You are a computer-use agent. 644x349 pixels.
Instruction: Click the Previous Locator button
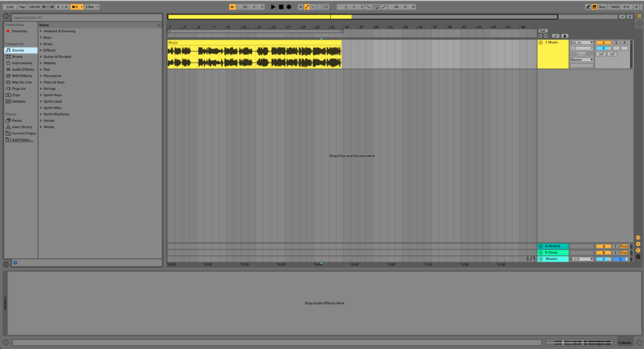[540, 36]
